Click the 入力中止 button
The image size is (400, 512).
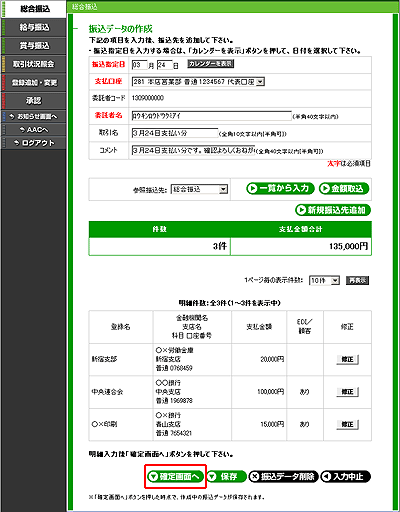tap(345, 477)
